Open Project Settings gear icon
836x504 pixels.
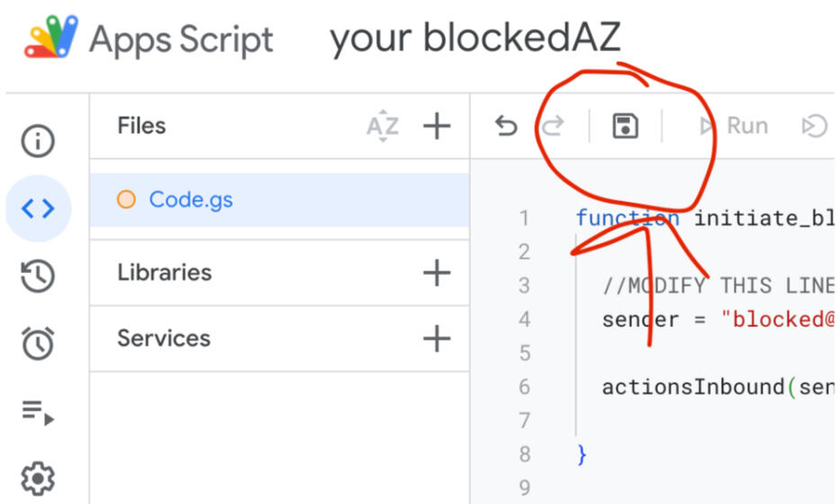click(38, 479)
